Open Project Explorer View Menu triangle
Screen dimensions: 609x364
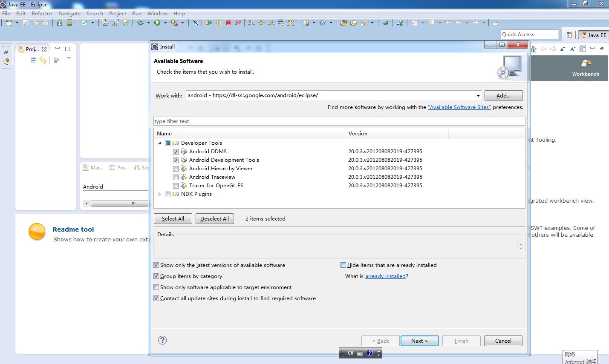pyautogui.click(x=68, y=58)
